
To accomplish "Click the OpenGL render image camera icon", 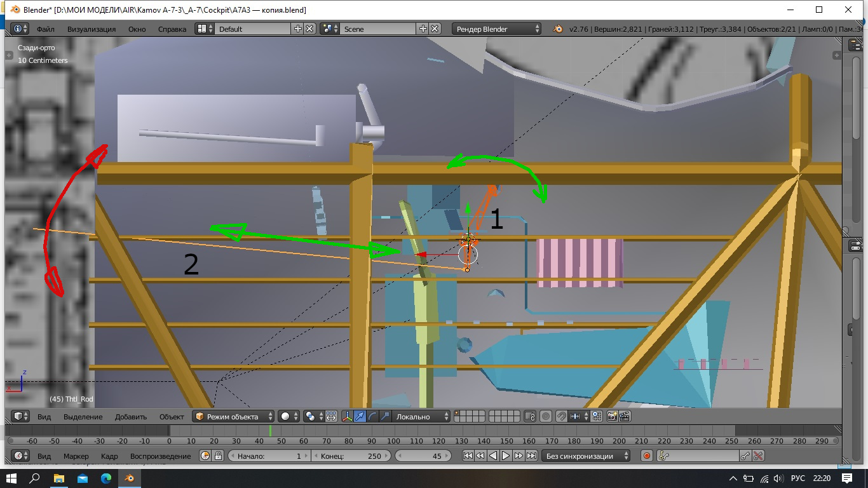I will pos(613,417).
